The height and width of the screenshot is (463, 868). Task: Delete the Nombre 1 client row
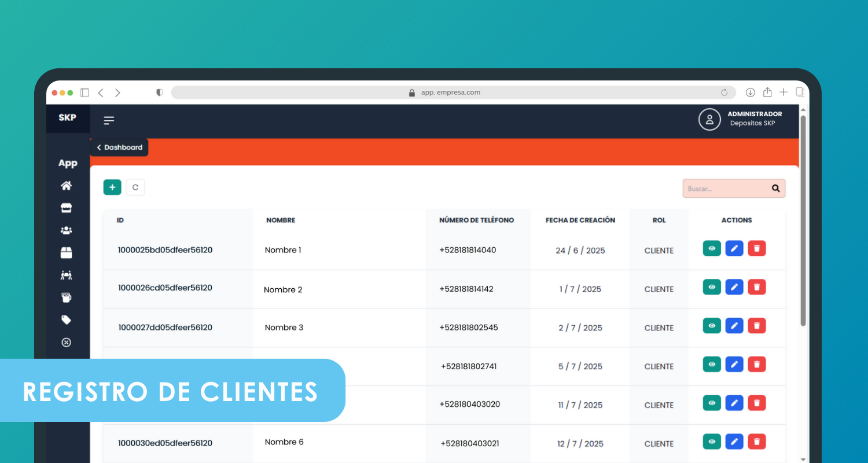[756, 248]
